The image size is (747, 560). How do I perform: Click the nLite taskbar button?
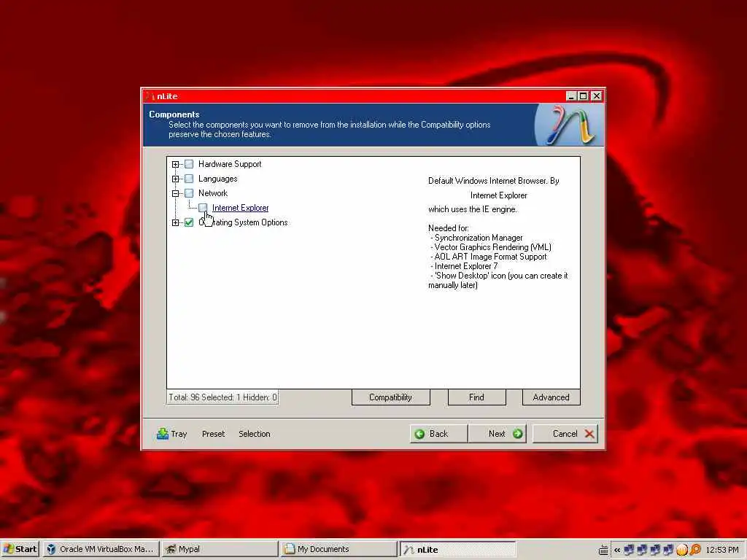click(x=457, y=549)
